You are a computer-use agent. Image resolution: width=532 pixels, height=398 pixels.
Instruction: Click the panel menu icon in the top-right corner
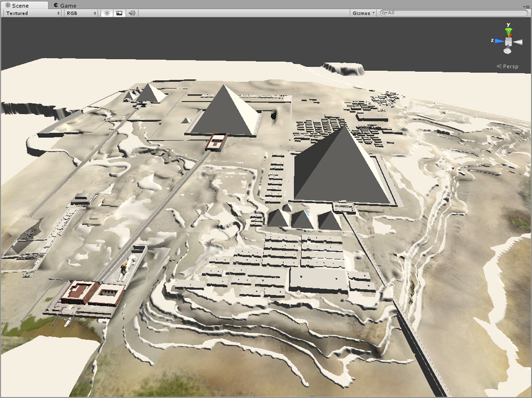pyautogui.click(x=527, y=5)
